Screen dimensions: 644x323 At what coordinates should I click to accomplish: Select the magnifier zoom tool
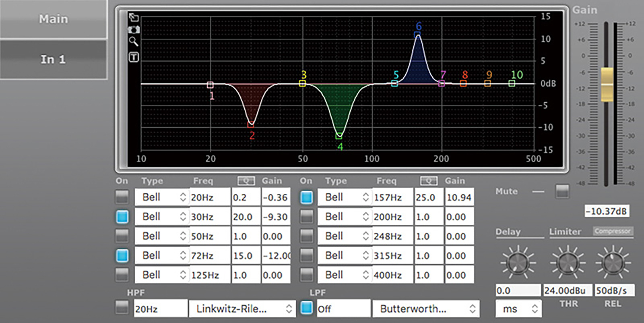134,41
